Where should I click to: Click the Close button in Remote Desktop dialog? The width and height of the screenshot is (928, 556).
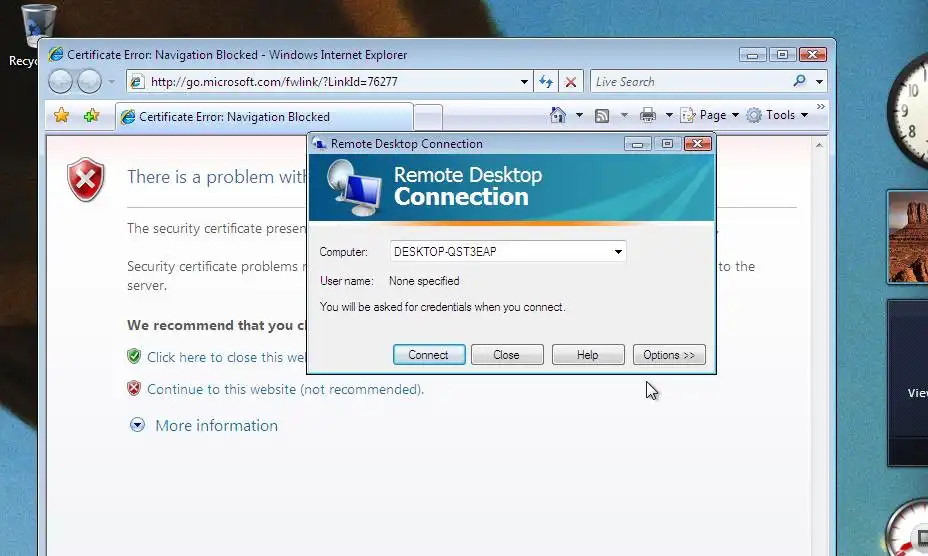(x=507, y=355)
